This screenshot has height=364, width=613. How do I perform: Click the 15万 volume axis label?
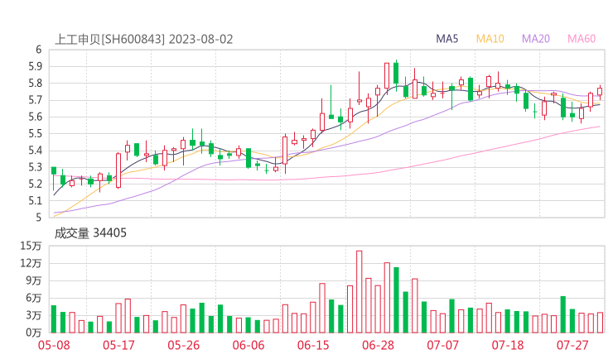(x=31, y=246)
